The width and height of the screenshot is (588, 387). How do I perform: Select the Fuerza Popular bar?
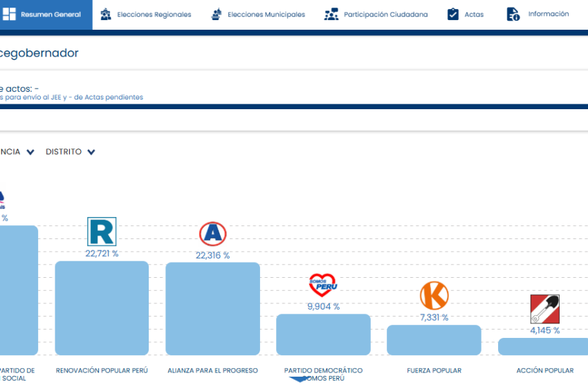[434, 340]
